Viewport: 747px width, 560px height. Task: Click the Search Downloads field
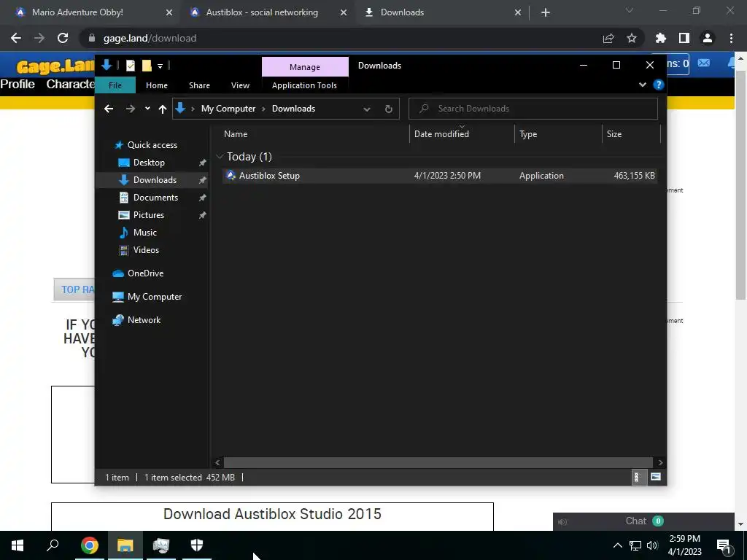click(x=533, y=109)
